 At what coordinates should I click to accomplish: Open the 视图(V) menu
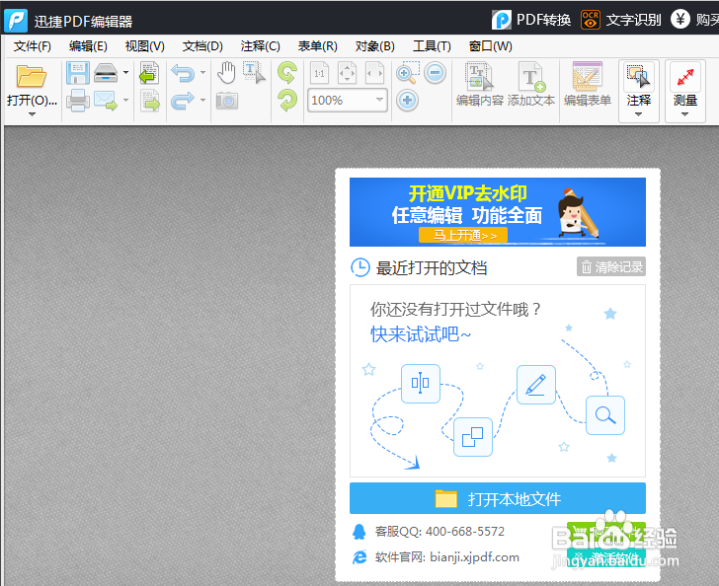click(145, 46)
